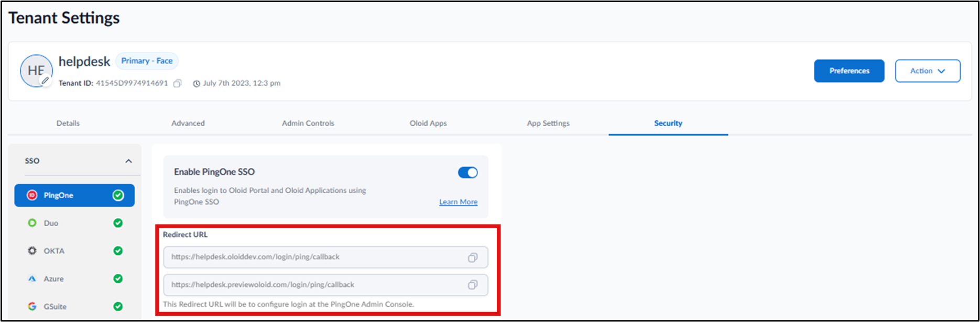Viewport: 980px width, 322px height.
Task: Select PingOne in the SSO list
Action: [74, 195]
